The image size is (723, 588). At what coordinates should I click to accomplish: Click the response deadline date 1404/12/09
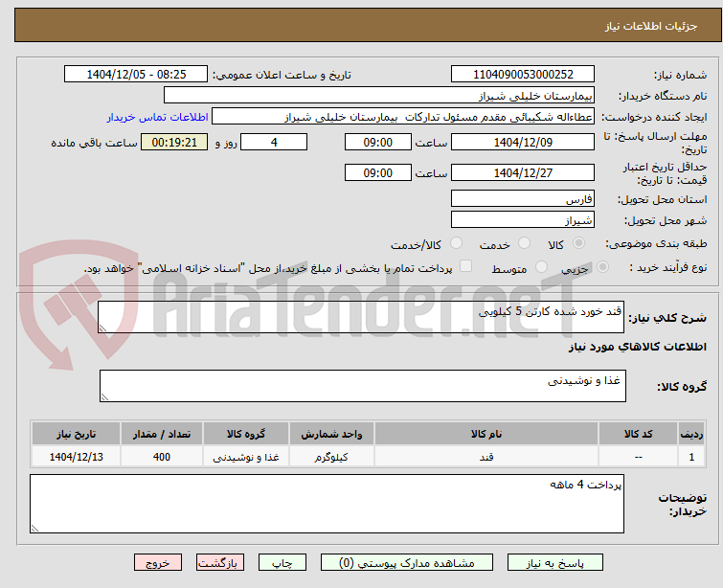tap(523, 142)
